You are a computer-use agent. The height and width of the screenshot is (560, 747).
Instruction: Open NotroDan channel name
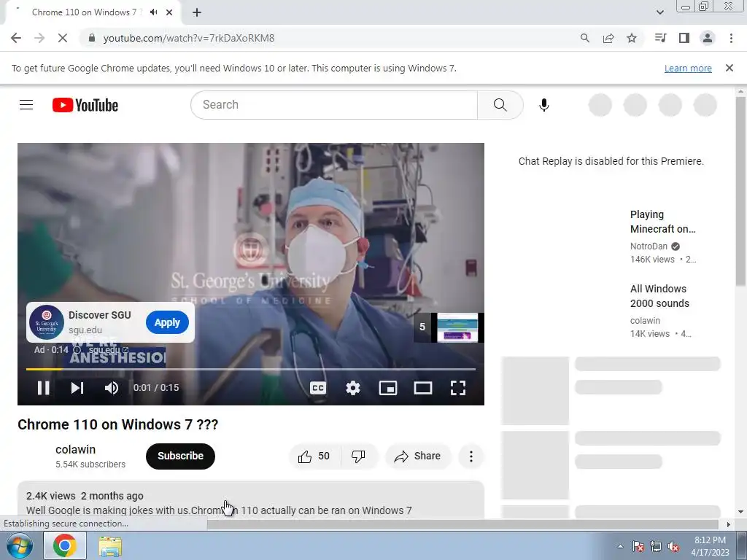[x=649, y=246]
